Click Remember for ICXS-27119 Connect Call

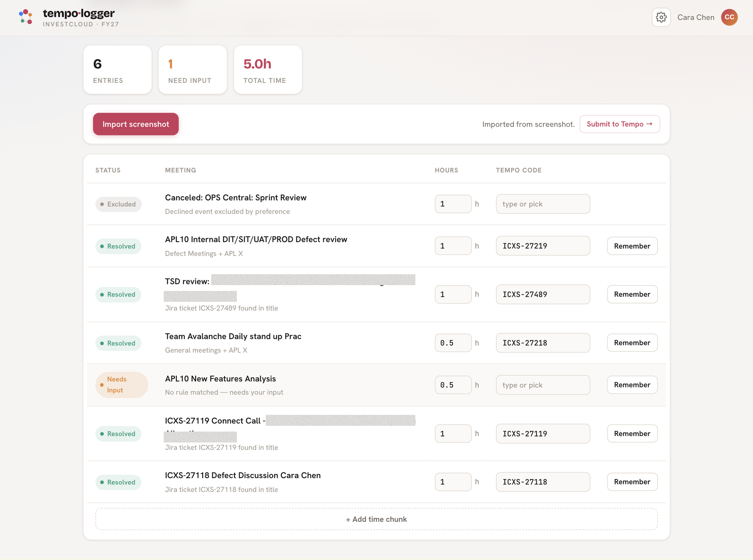(632, 433)
